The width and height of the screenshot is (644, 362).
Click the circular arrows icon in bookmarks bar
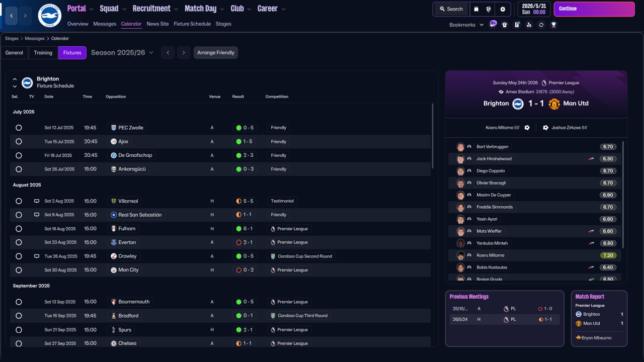(541, 25)
